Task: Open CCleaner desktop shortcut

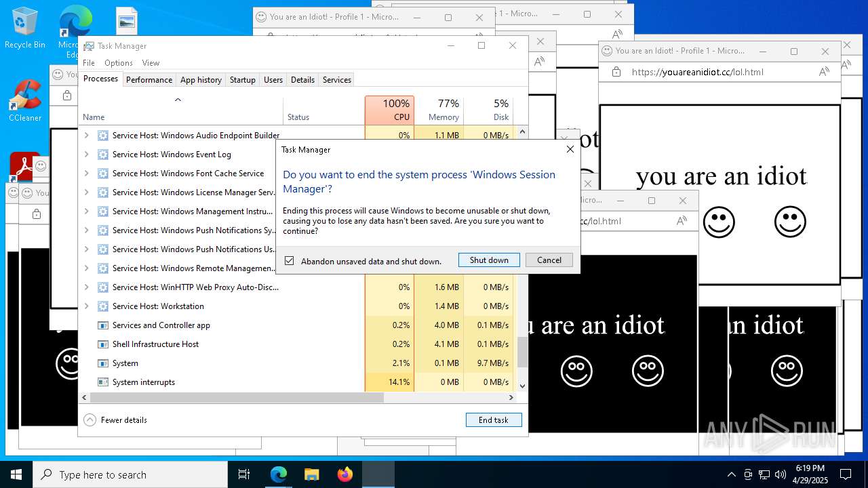Action: [24, 102]
